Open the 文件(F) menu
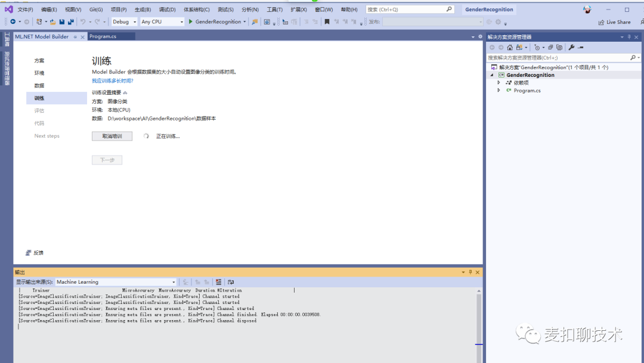 [26, 10]
